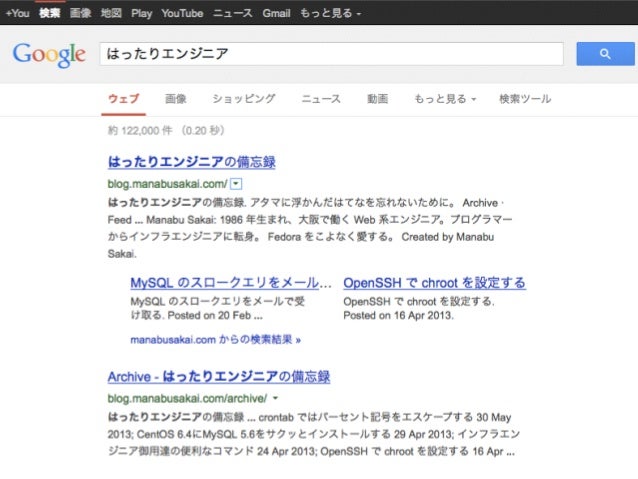Open Gmail in the top bar
This screenshot has height=479, width=638.
[276, 13]
